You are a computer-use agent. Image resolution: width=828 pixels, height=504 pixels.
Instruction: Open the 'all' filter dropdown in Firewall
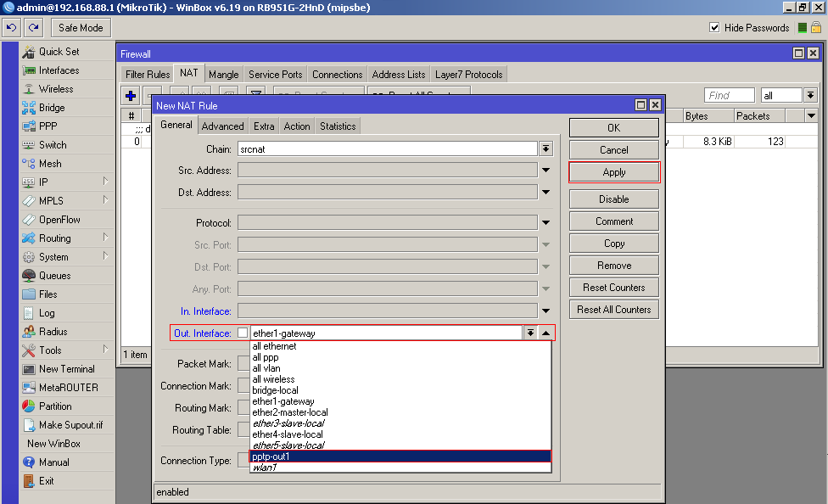pyautogui.click(x=810, y=95)
